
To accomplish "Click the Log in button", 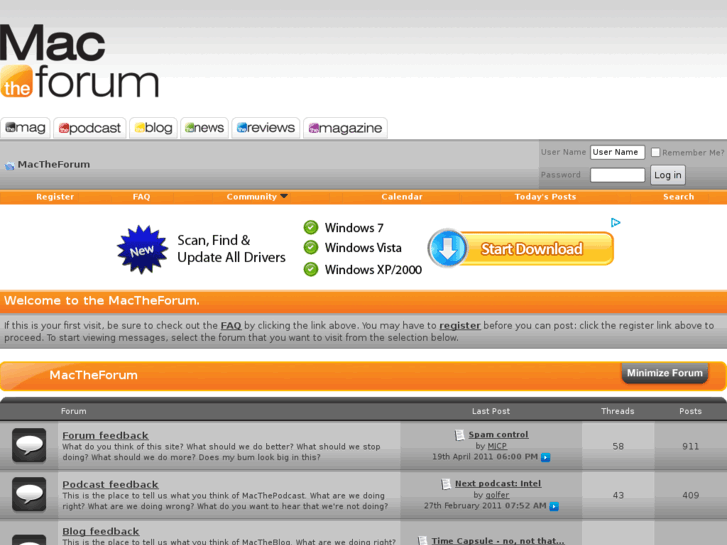I will point(667,175).
